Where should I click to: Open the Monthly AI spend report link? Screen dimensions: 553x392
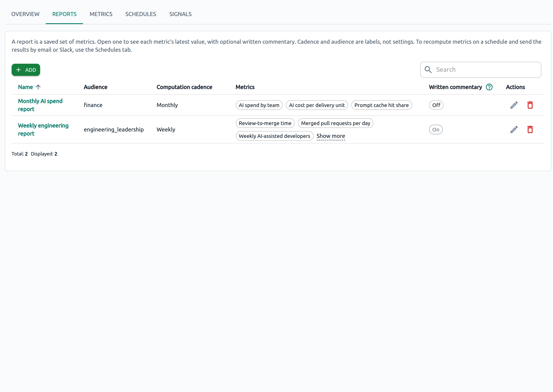pos(40,105)
